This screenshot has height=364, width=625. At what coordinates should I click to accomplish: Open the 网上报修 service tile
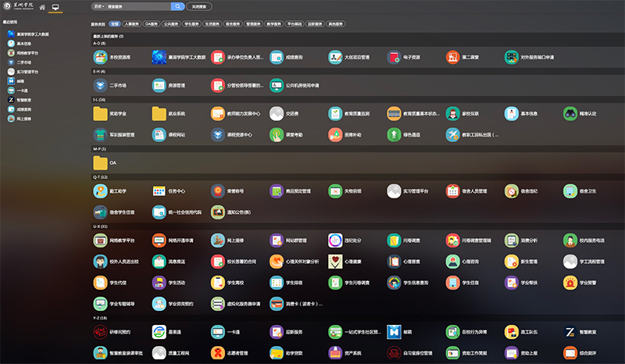coord(217,240)
